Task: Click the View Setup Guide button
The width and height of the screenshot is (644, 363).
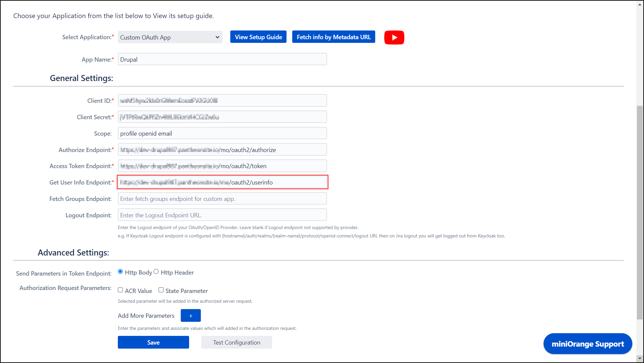Action: (258, 37)
